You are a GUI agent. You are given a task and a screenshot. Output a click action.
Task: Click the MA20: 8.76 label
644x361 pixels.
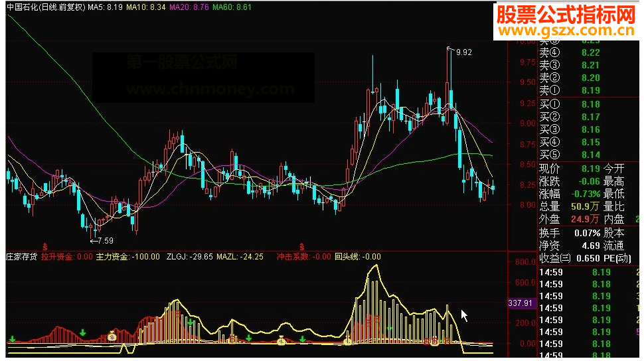(189, 7)
